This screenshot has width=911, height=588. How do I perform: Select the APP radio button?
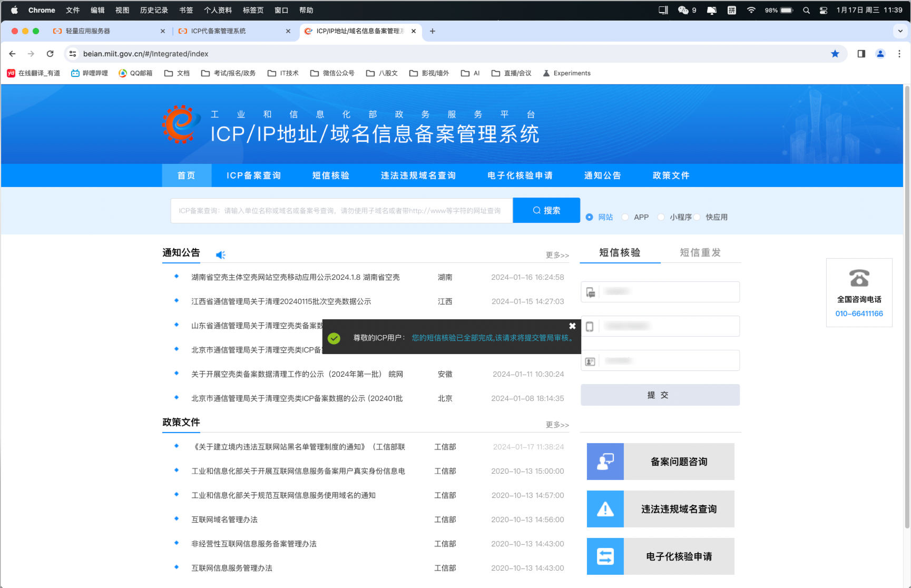click(x=625, y=217)
